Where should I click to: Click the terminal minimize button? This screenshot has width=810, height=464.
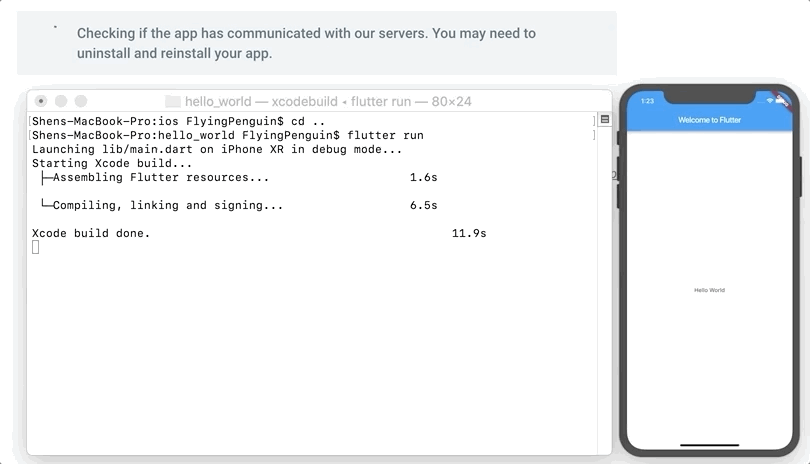(61, 101)
